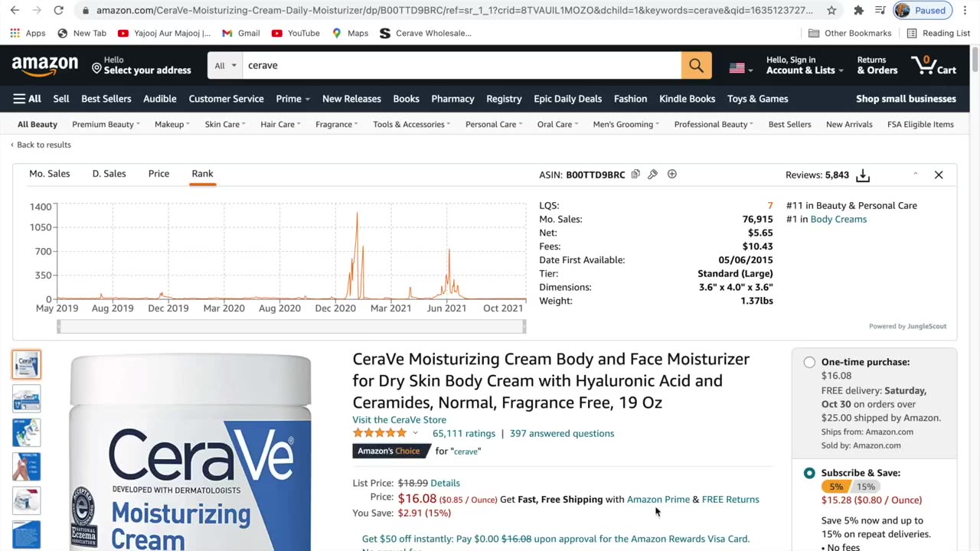Image resolution: width=980 pixels, height=551 pixels.
Task: Select the Subscribe & Save radio button
Action: [809, 473]
